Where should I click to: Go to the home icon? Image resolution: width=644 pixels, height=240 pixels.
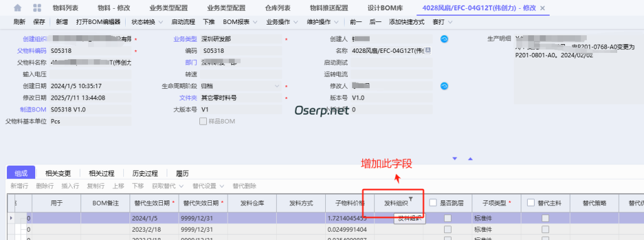coord(17,8)
